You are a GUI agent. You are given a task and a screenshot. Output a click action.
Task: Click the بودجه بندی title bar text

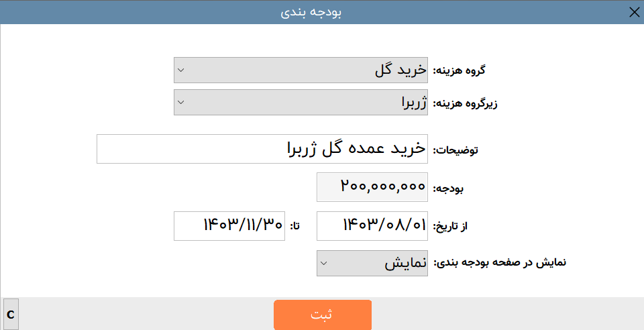(311, 12)
